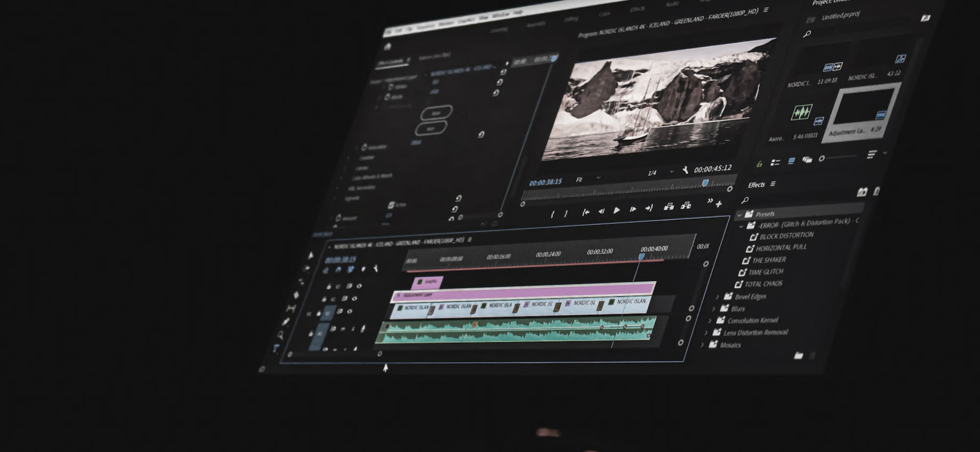Click the Mark In bracket icon
980x452 pixels.
click(553, 214)
